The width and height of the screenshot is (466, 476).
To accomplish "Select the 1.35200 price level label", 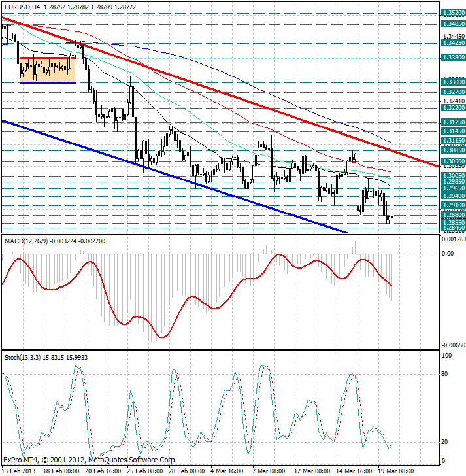I will [453, 13].
